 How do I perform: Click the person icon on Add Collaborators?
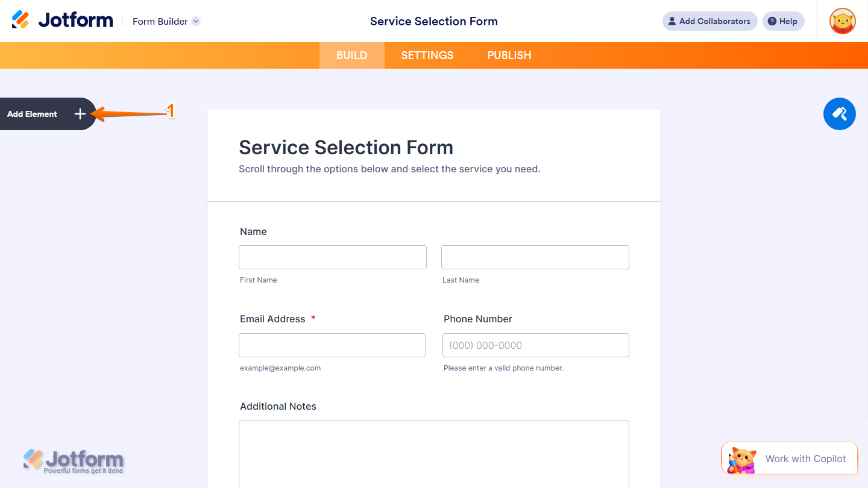[x=671, y=21]
